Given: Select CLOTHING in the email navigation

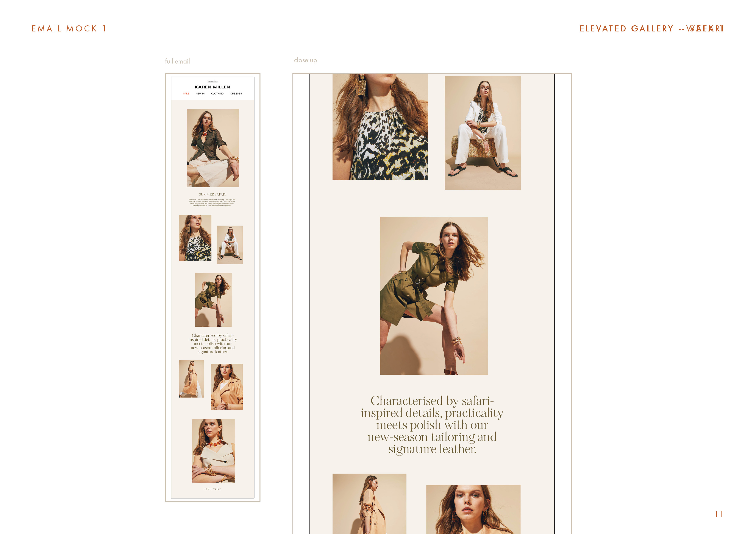Looking at the screenshot, I should 217,94.
